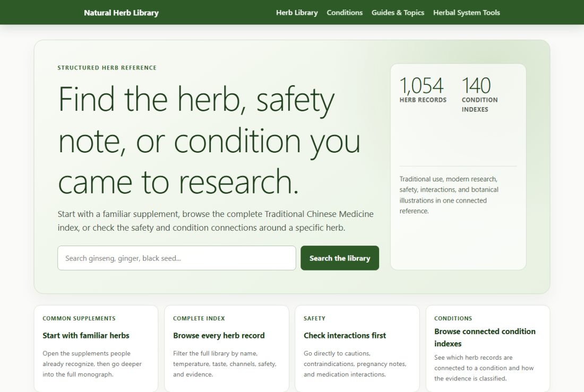Focus the herb search input field
The width and height of the screenshot is (584, 392).
177,258
